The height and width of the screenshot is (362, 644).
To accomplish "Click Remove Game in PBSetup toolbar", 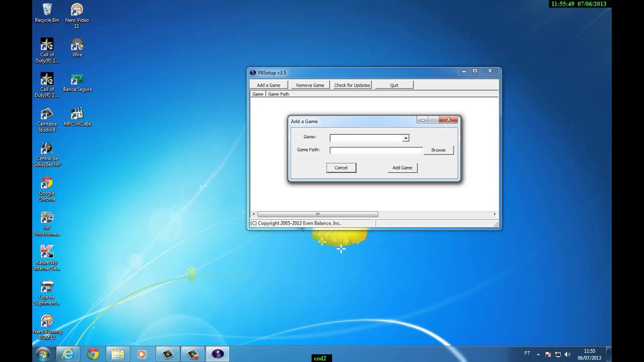I will 310,85.
